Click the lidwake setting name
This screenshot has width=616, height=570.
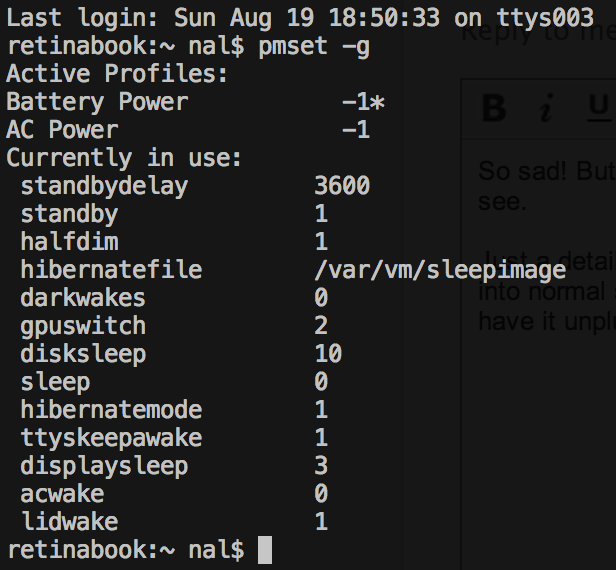[69, 522]
